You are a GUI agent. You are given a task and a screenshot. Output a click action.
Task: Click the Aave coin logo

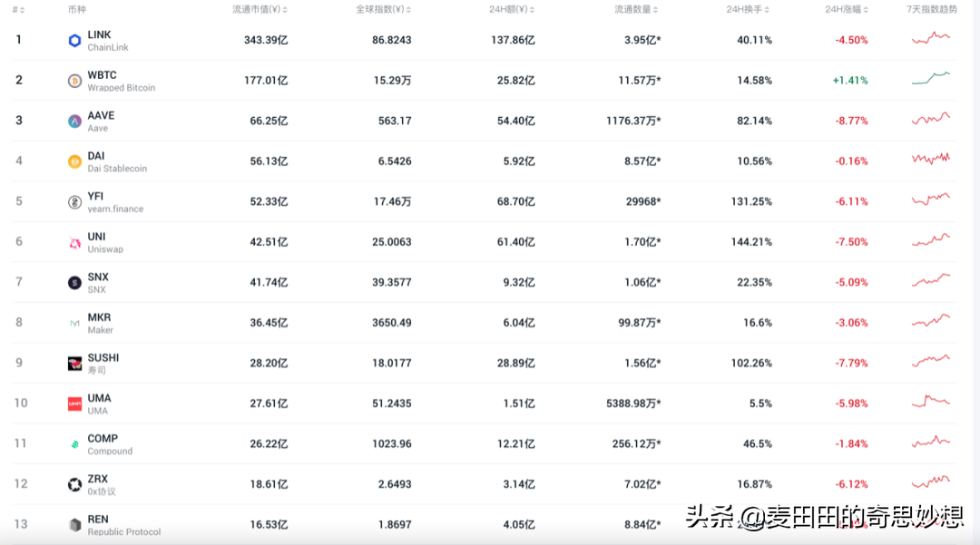pos(74,122)
